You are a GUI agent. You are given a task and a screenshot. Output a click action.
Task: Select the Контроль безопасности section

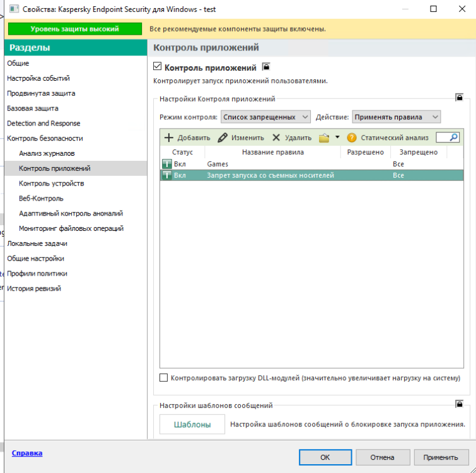(x=45, y=139)
